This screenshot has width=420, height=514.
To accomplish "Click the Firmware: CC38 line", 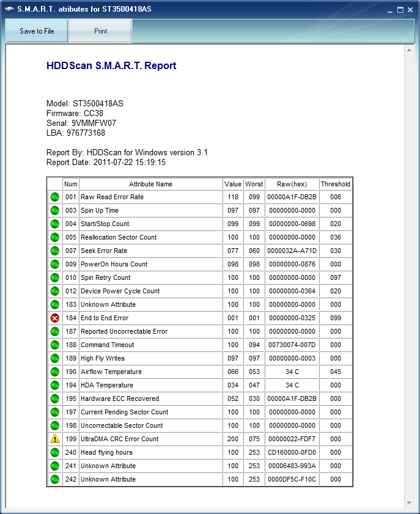I will pyautogui.click(x=75, y=114).
